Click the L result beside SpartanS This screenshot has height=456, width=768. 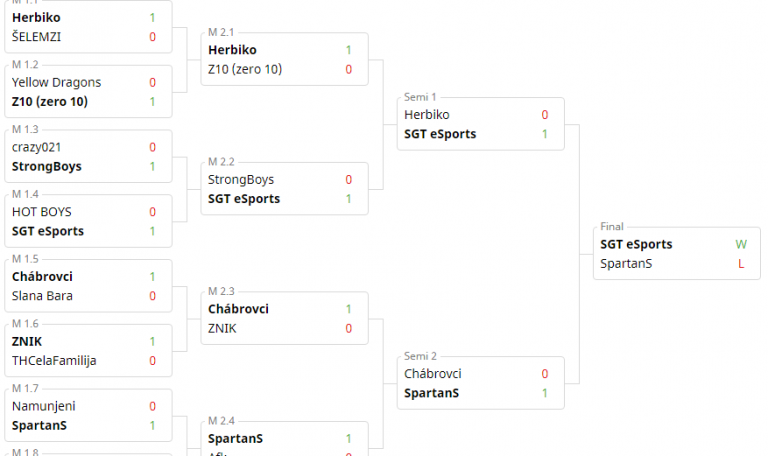pos(740,263)
